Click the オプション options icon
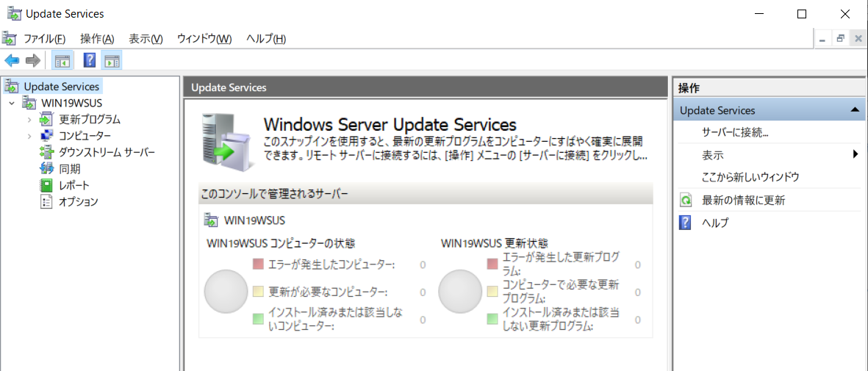The image size is (868, 371). (46, 201)
